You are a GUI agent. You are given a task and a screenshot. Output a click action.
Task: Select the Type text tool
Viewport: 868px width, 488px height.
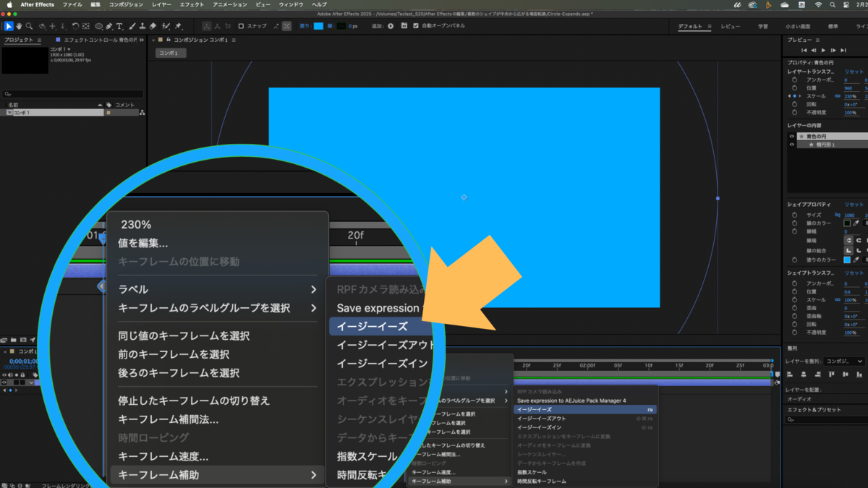coord(119,26)
